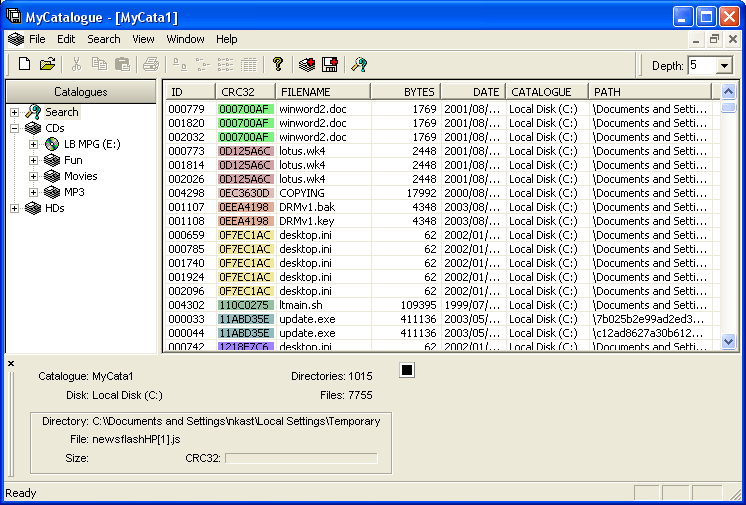Select the details view toolbar button
The image size is (746, 505).
click(249, 64)
